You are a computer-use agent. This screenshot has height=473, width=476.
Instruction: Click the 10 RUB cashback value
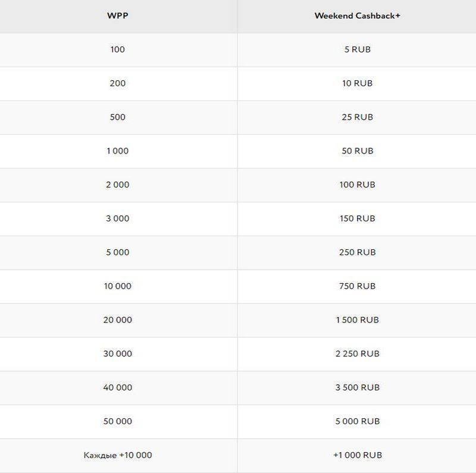(358, 83)
